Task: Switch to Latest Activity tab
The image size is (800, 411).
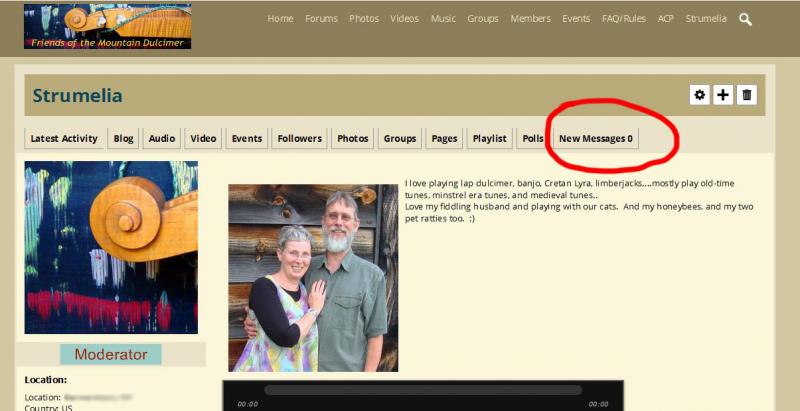Action: pos(64,138)
